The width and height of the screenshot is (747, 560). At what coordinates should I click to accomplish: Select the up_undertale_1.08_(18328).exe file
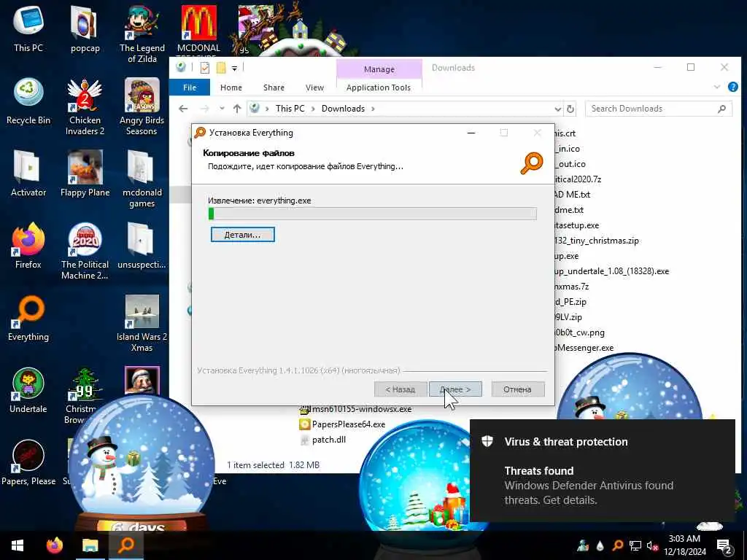point(612,271)
